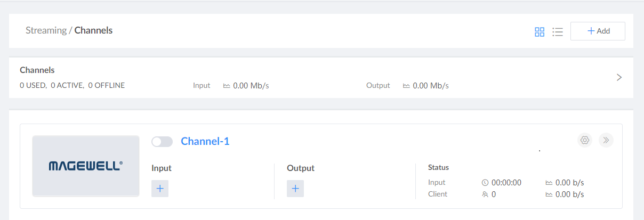Click the Status Client bitrate chart icon

tap(549, 194)
